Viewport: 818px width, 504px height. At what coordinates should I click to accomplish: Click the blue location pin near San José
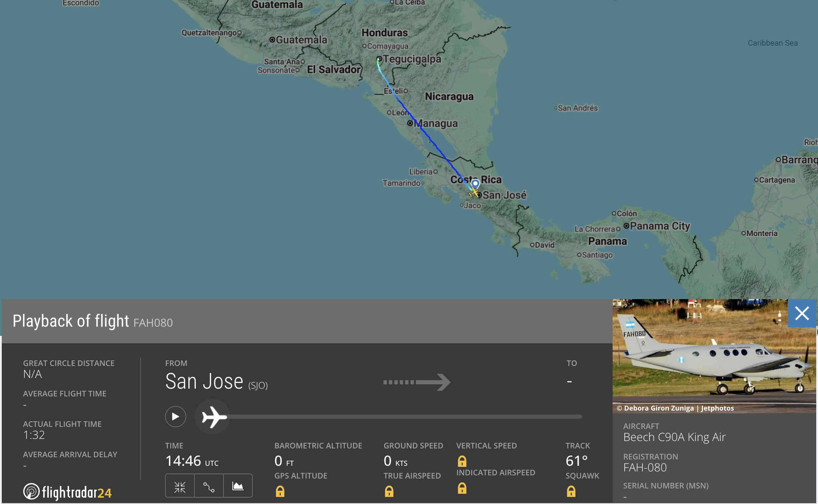click(x=475, y=184)
